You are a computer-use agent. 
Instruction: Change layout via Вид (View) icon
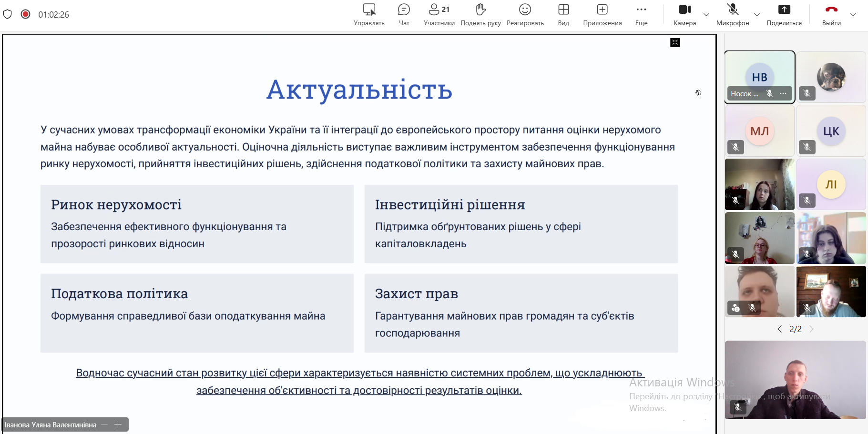pos(563,14)
